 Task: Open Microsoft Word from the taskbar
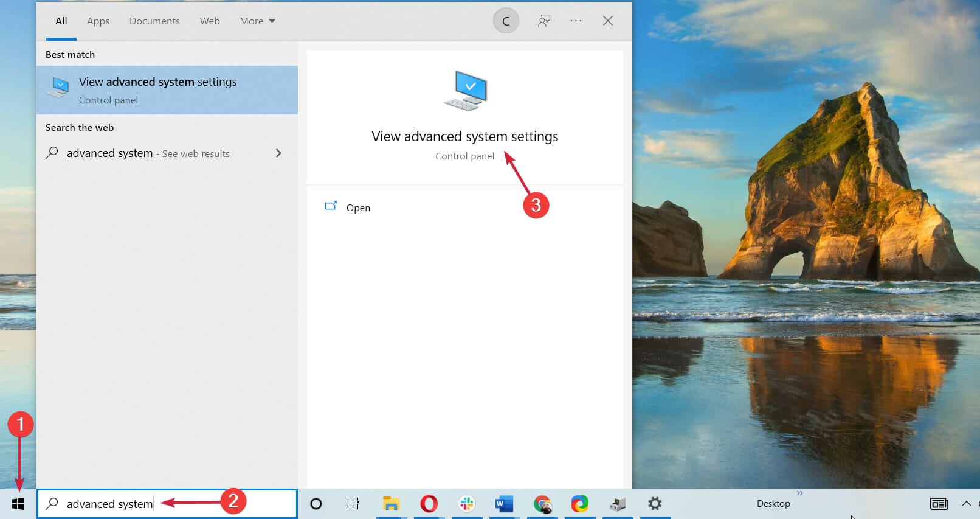click(x=504, y=504)
